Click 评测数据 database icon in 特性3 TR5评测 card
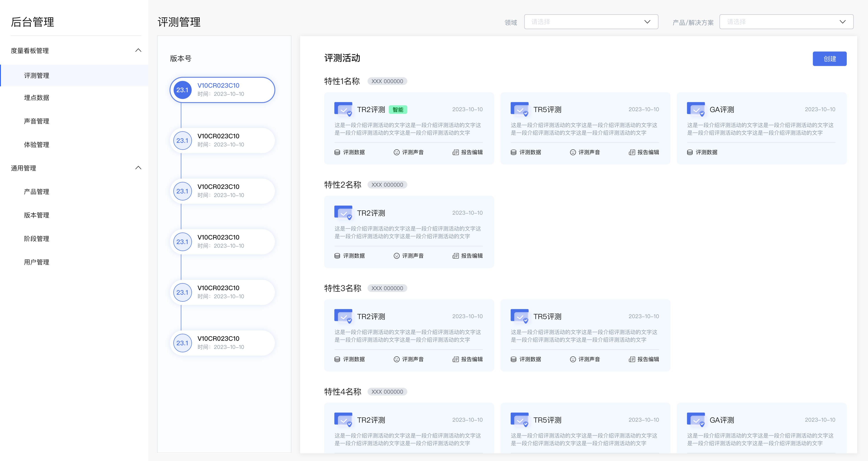The image size is (868, 461). pyautogui.click(x=514, y=359)
